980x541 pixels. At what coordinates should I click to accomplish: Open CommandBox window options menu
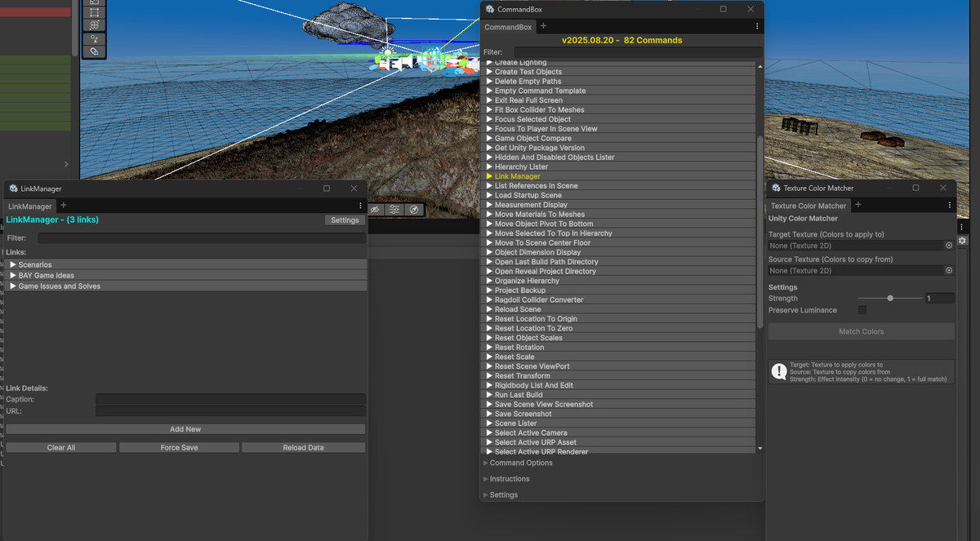[757, 27]
